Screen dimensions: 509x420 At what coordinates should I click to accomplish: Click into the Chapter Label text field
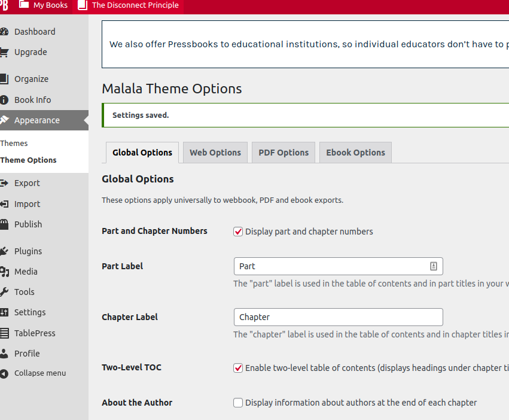(x=338, y=317)
